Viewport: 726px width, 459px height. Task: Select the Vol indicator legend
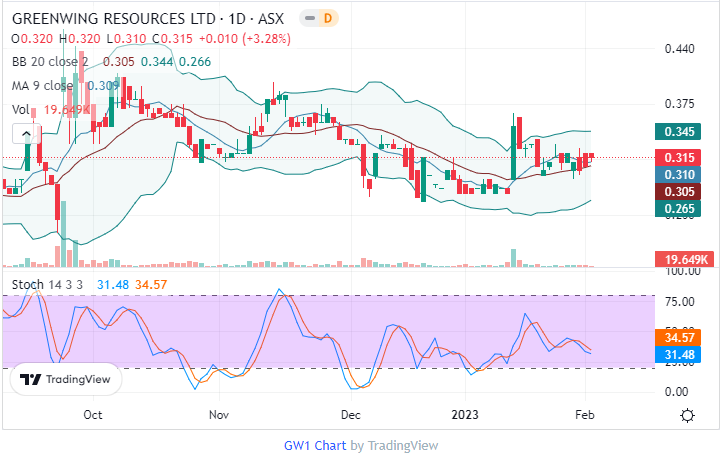pyautogui.click(x=20, y=109)
